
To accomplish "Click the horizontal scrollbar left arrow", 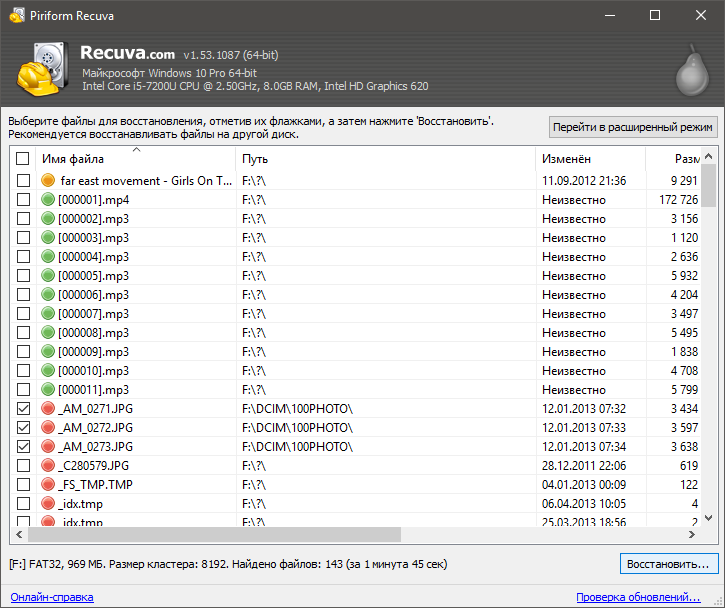I will (x=19, y=534).
